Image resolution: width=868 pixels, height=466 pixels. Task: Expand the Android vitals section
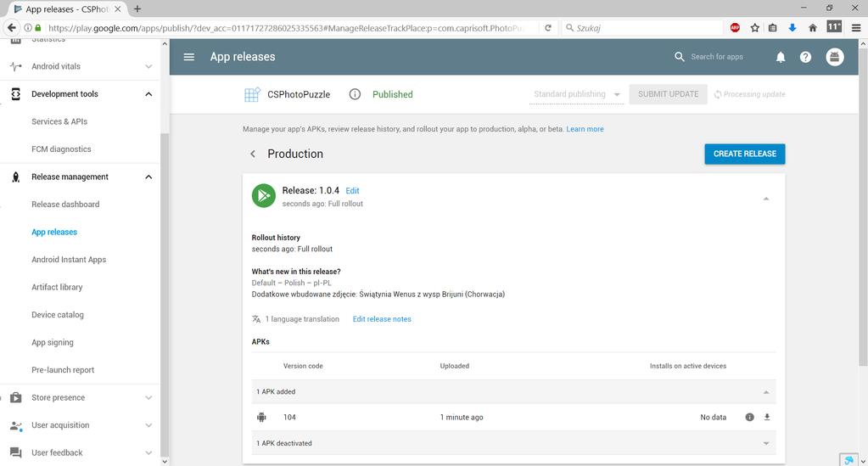tap(148, 66)
